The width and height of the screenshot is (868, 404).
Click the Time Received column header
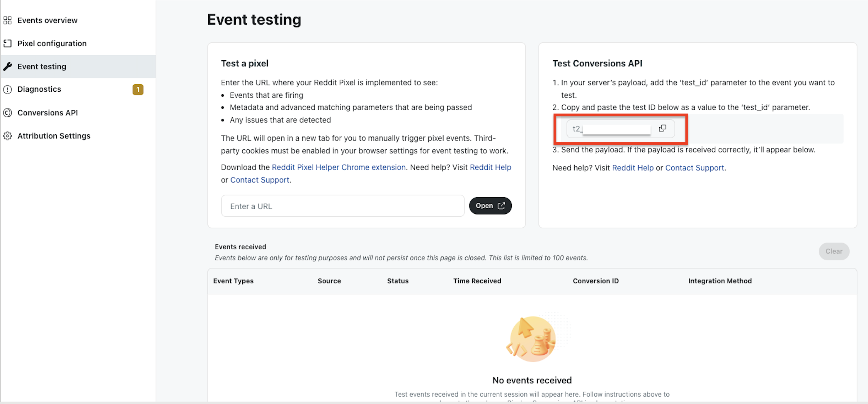477,281
